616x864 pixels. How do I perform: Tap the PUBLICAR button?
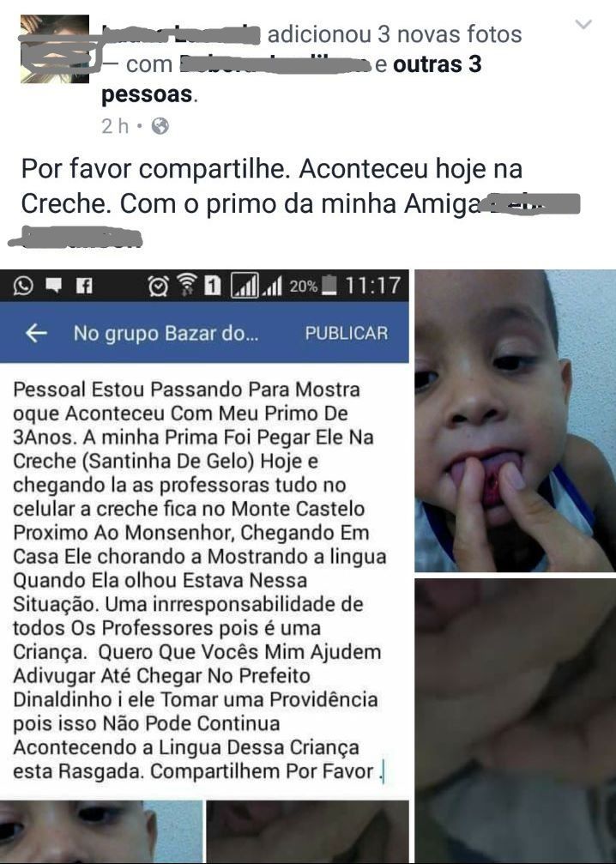[x=347, y=333]
